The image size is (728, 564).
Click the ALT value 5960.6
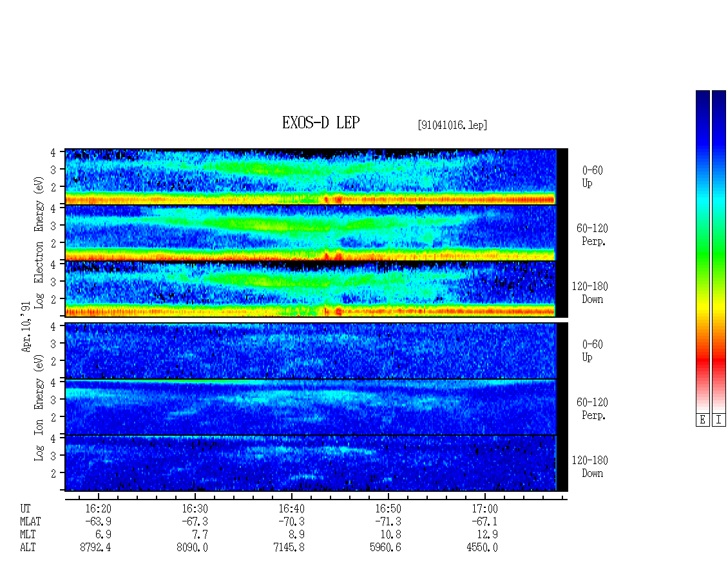(x=385, y=548)
